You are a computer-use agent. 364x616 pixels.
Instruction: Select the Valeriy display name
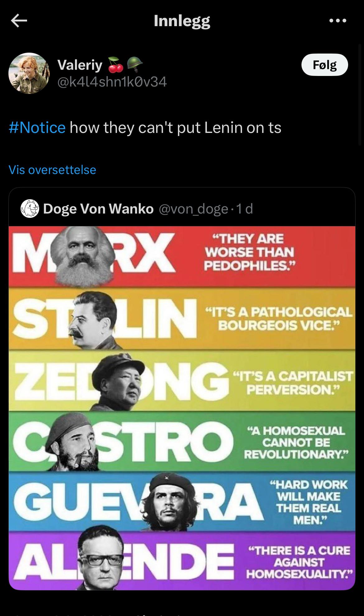pyautogui.click(x=80, y=65)
